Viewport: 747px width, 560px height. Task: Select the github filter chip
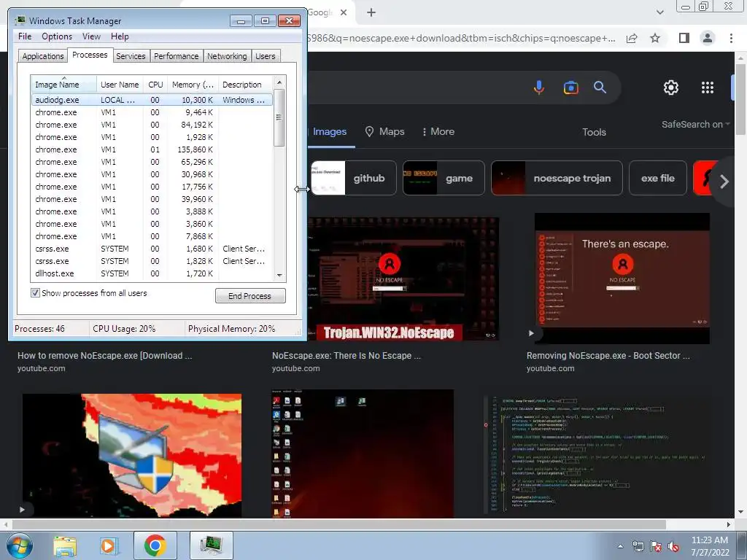tap(353, 178)
